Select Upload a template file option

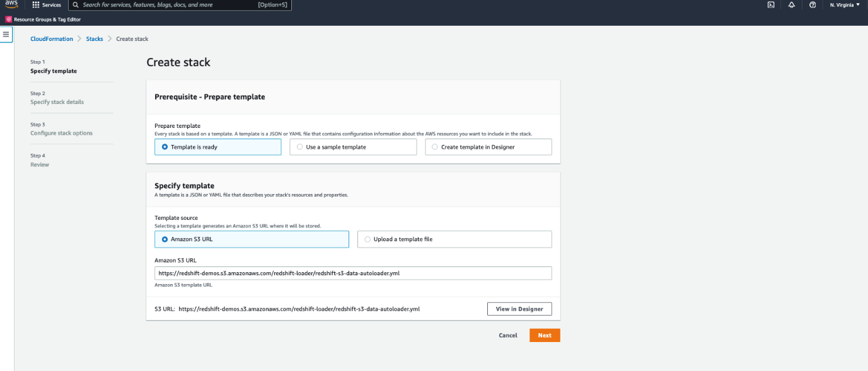point(454,239)
